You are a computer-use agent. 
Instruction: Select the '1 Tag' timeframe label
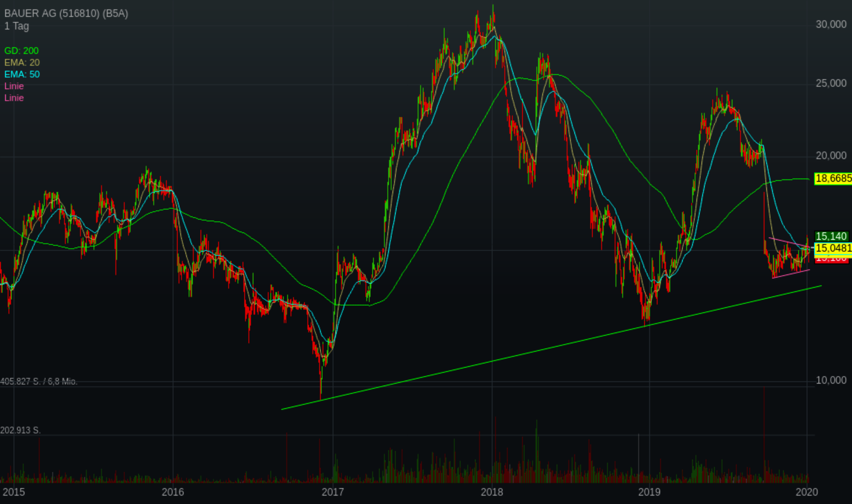[x=17, y=26]
